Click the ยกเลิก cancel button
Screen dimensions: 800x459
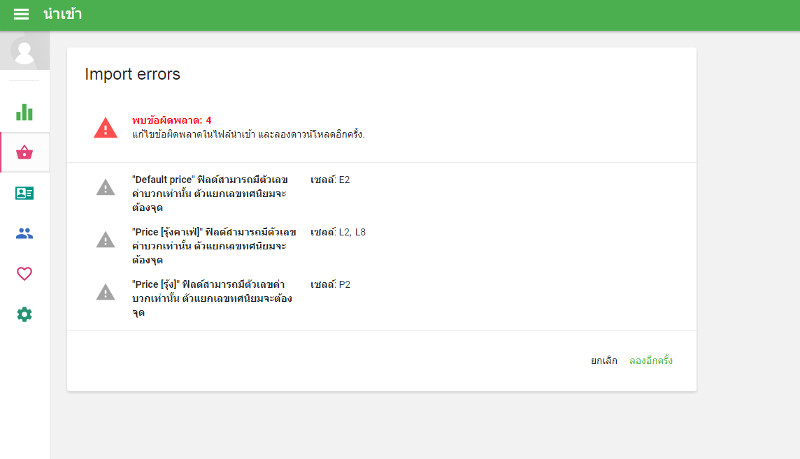click(x=604, y=361)
